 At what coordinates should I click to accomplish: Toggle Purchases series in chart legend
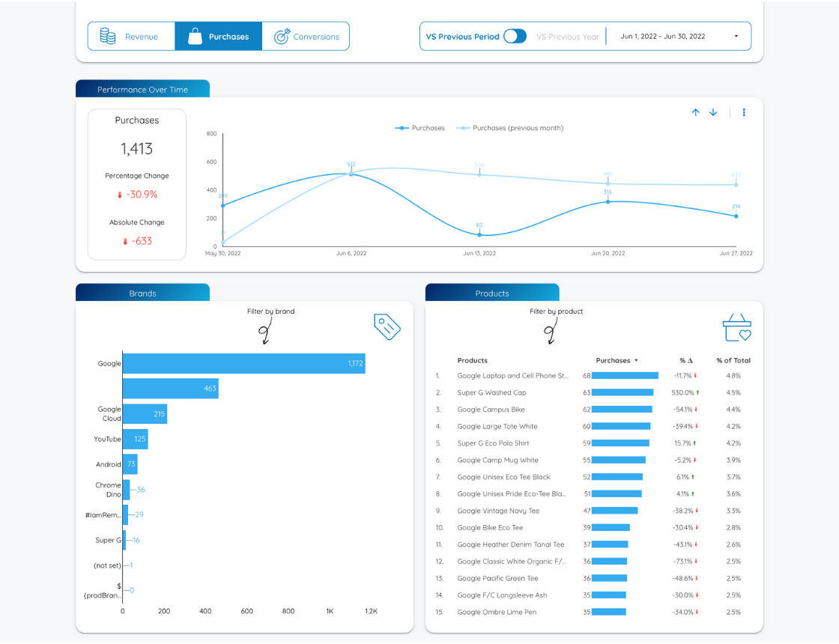(420, 128)
